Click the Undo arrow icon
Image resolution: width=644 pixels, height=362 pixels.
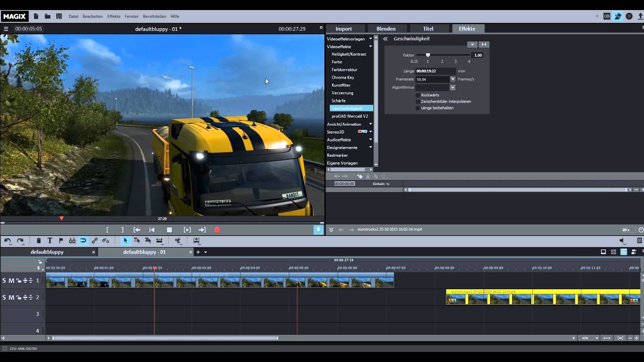click(8, 241)
